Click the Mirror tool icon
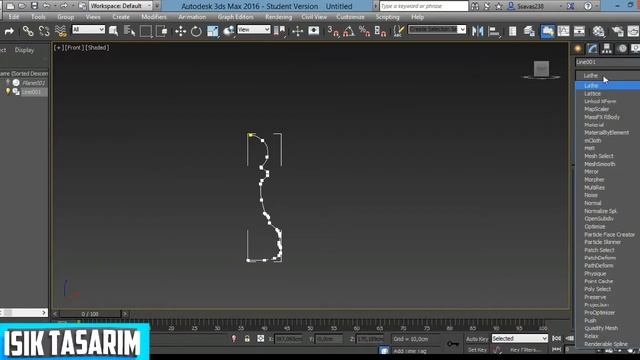This screenshot has width=640, height=360. (477, 31)
